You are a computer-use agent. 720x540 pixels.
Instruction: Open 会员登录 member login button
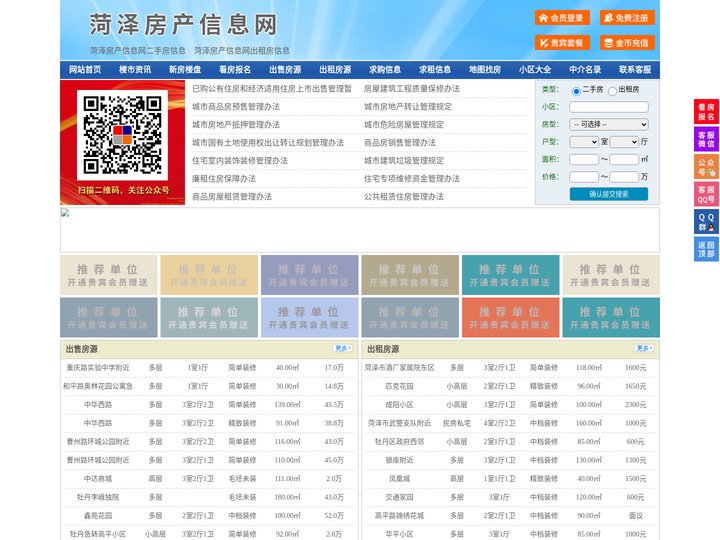pyautogui.click(x=562, y=18)
